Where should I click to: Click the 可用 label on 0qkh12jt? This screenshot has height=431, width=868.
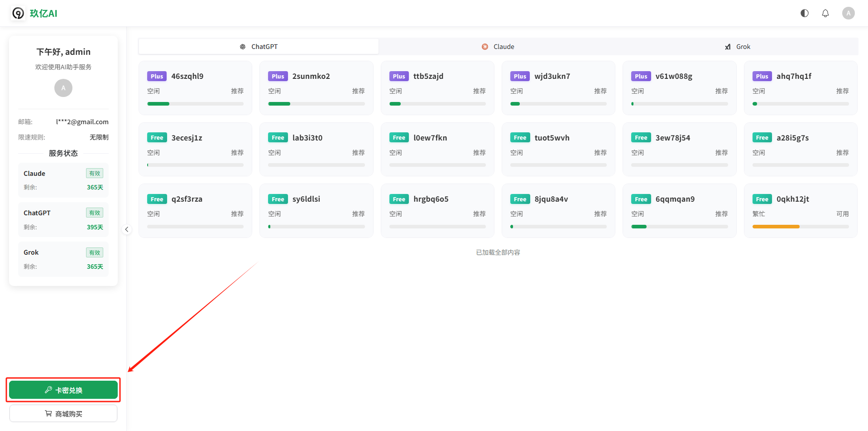point(843,214)
